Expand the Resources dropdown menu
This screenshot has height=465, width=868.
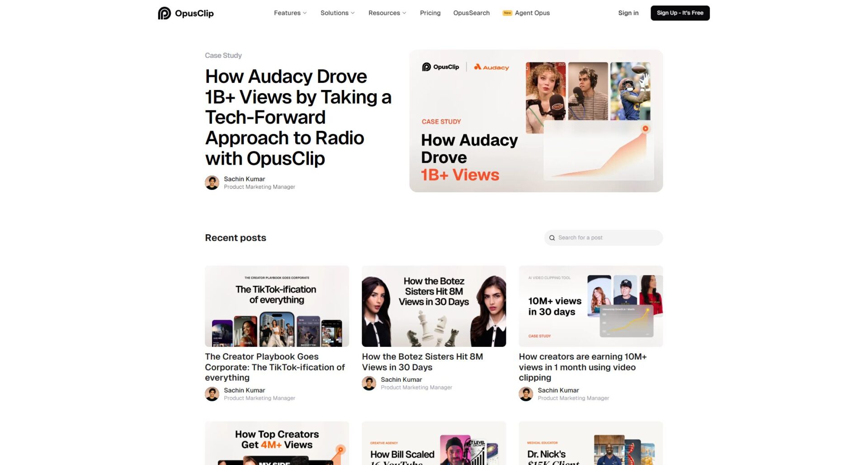pos(387,13)
